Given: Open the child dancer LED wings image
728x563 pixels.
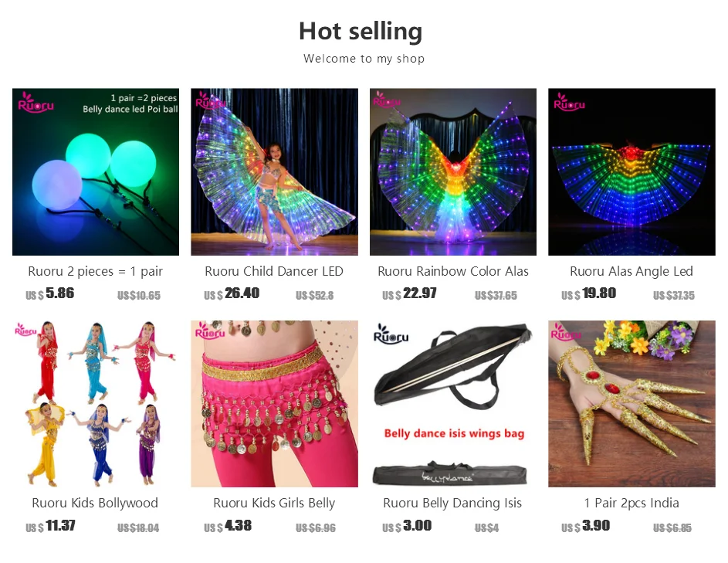Looking at the screenshot, I should click(274, 172).
